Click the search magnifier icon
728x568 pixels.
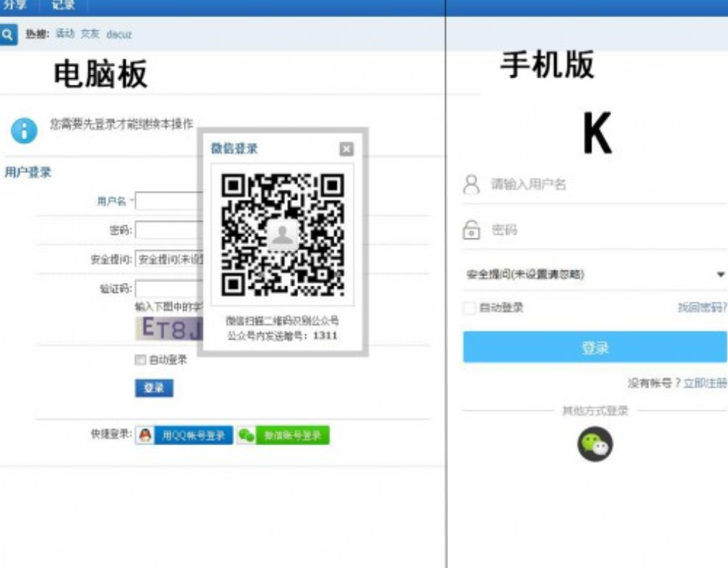(8, 34)
